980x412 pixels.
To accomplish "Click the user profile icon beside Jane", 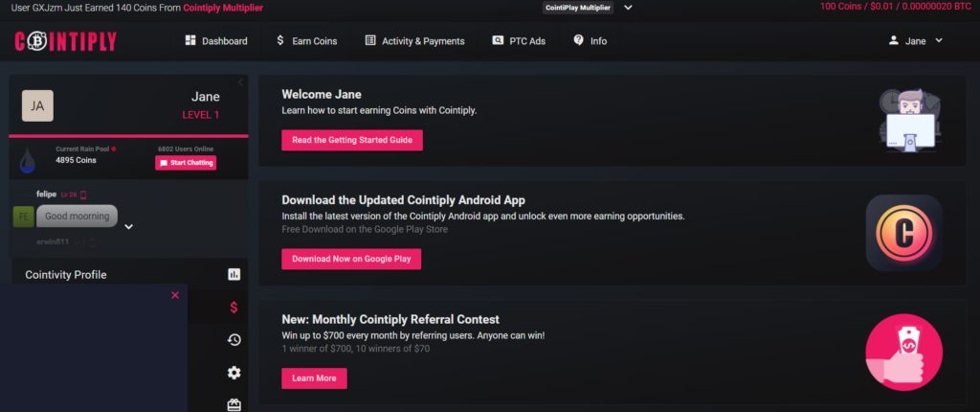I will (x=894, y=40).
